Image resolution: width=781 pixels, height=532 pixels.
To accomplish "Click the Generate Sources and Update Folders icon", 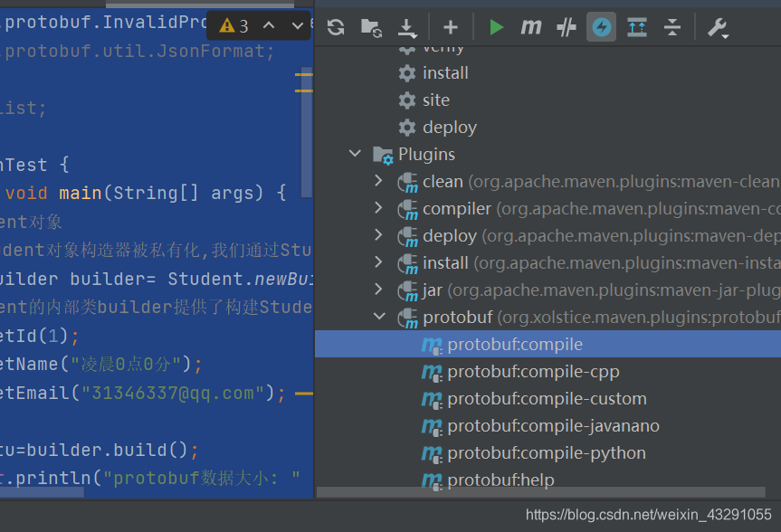I will 370,27.
